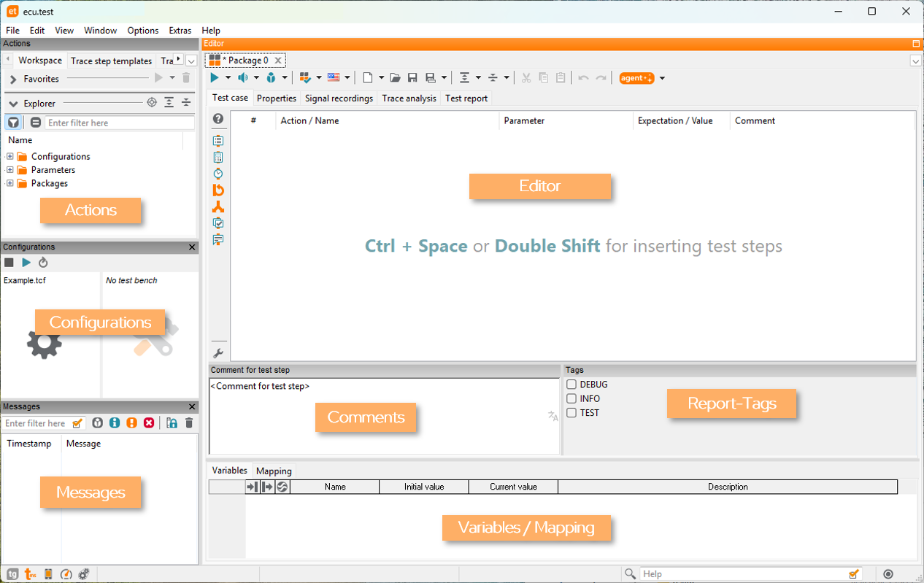Screen dimensions: 924x583
Task: Switch to the Properties tab
Action: pyautogui.click(x=277, y=98)
